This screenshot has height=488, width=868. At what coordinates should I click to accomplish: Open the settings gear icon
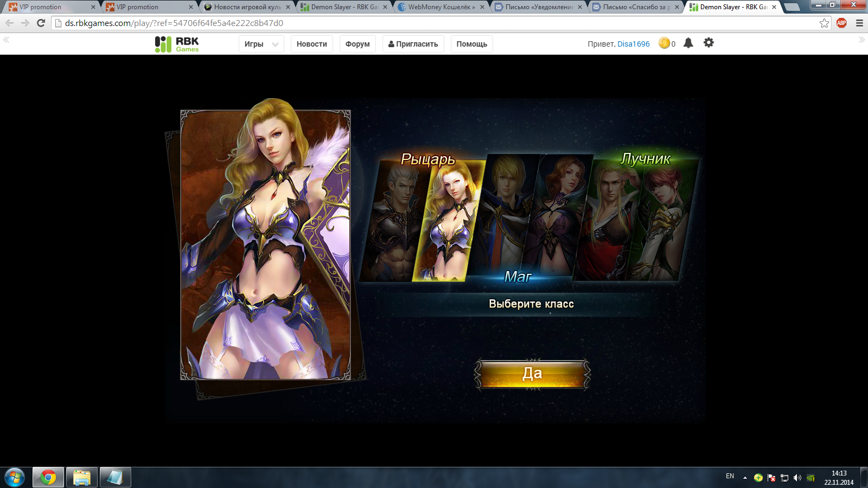click(x=709, y=42)
